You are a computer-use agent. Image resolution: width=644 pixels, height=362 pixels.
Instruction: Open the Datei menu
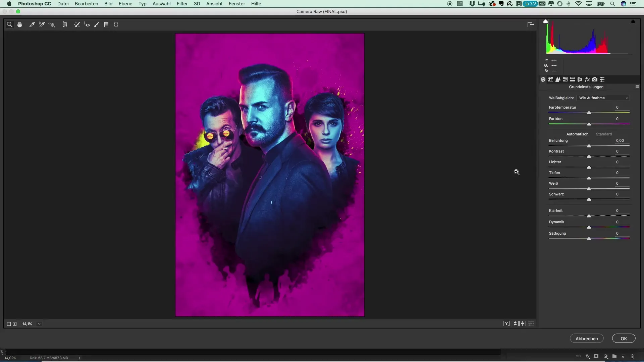(63, 4)
